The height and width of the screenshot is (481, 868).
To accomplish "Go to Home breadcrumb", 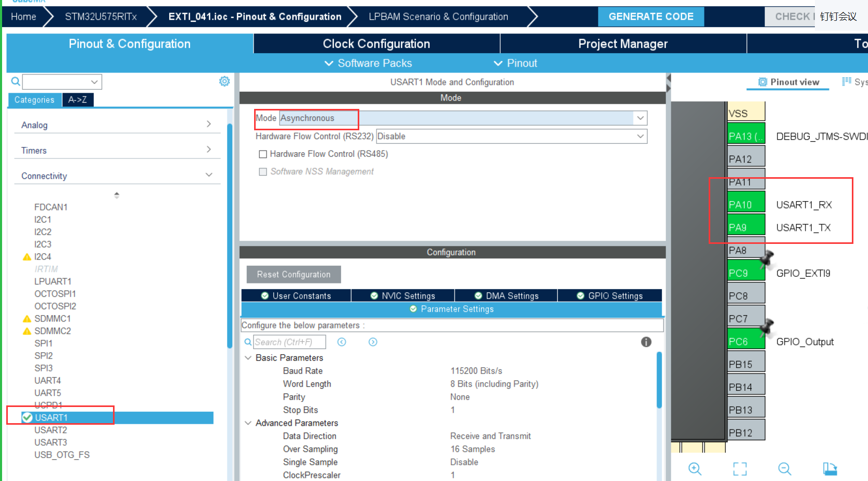I will [23, 17].
